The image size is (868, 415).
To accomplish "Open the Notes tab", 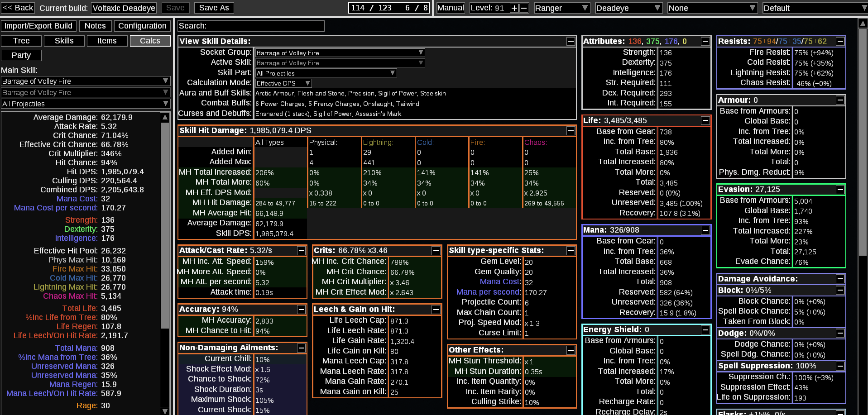I will click(x=95, y=26).
